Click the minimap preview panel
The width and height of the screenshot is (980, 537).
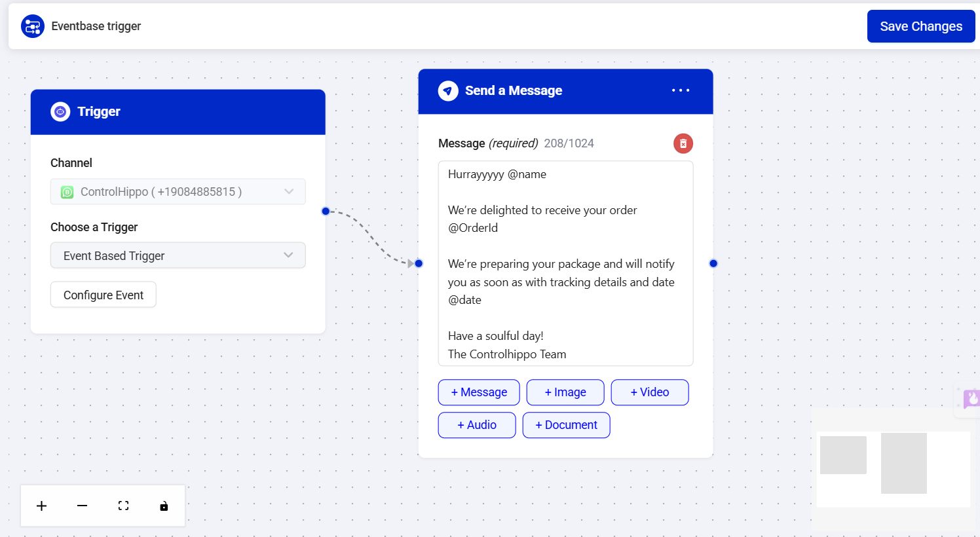pos(894,469)
